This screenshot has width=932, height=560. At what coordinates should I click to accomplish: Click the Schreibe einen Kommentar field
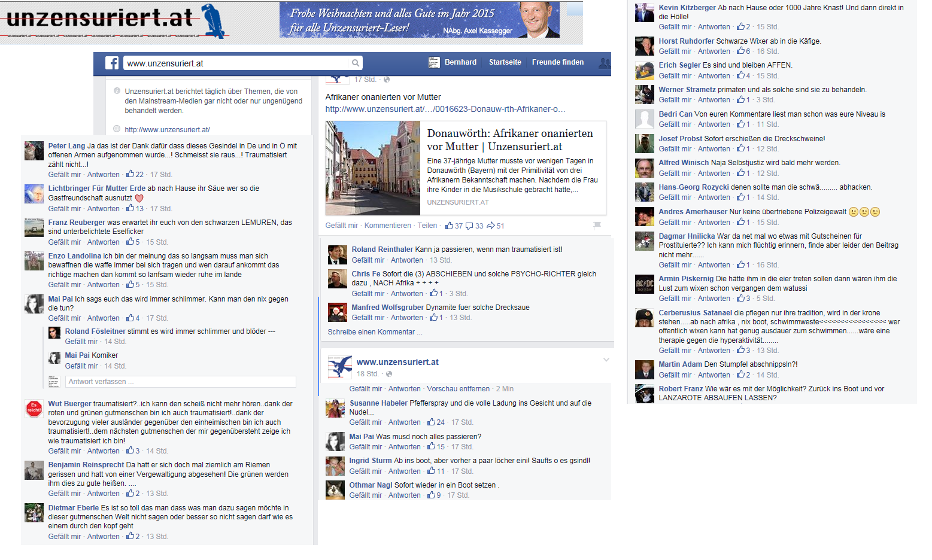pos(375,332)
